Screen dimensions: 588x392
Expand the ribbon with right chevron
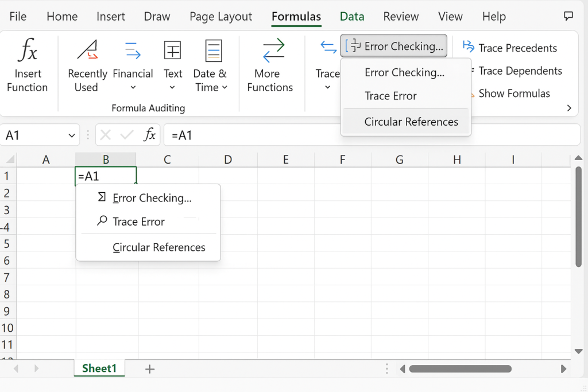click(569, 108)
